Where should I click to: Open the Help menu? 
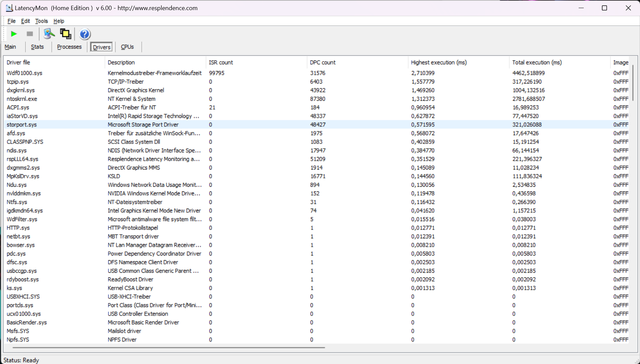click(59, 21)
